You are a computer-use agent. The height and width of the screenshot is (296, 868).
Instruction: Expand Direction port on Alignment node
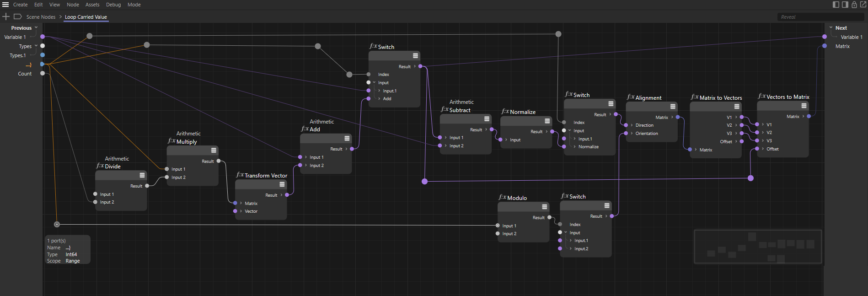(632, 125)
